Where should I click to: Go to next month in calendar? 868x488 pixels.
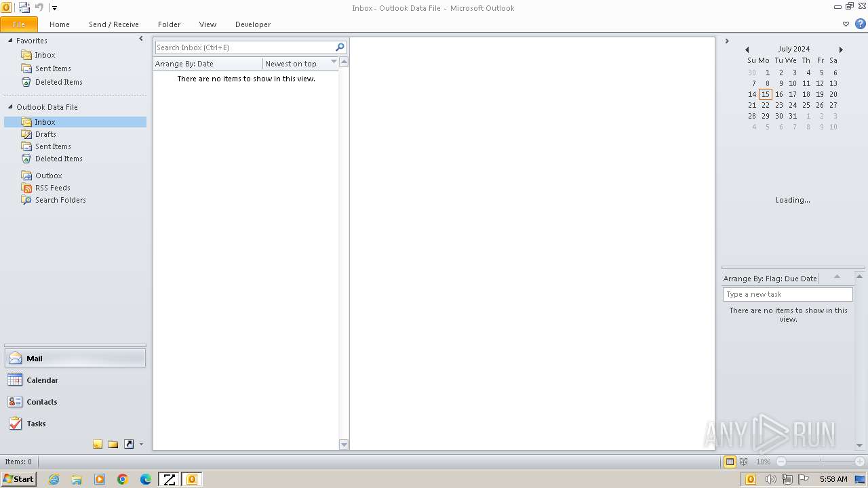tap(841, 49)
